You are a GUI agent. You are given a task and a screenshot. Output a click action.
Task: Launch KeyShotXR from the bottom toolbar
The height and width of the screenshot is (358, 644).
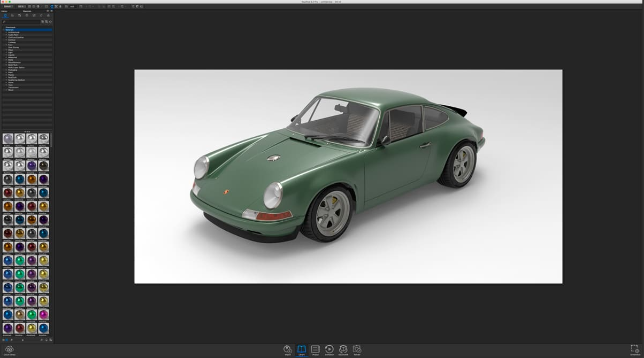(343, 349)
